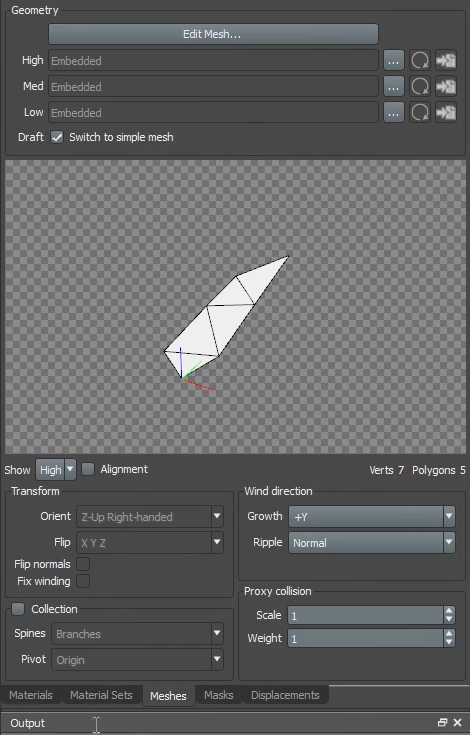Toggle Draft switch to simple mesh

coord(57,137)
